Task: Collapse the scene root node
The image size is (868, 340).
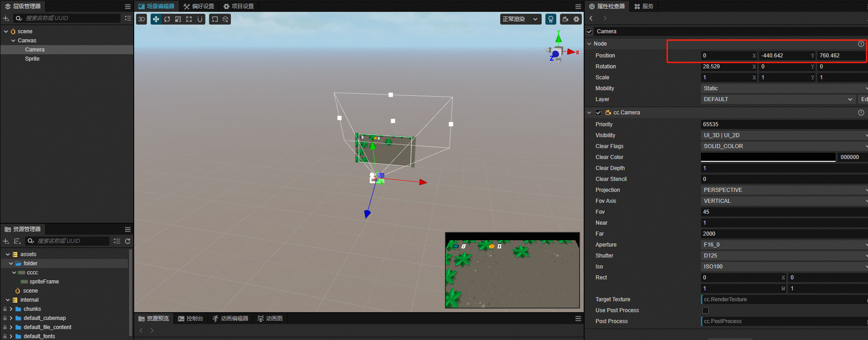Action: pyautogui.click(x=6, y=31)
